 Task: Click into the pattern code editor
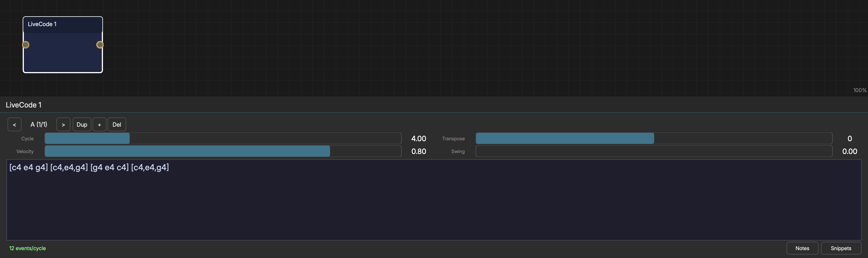click(x=434, y=200)
